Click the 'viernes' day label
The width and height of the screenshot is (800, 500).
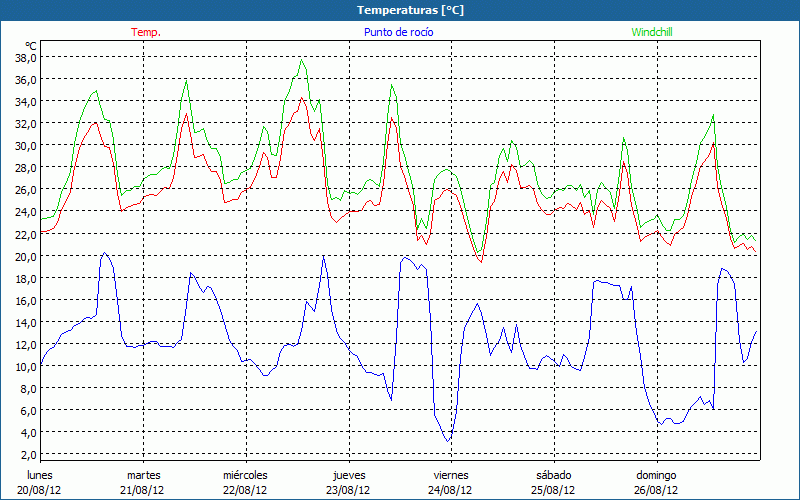click(451, 475)
